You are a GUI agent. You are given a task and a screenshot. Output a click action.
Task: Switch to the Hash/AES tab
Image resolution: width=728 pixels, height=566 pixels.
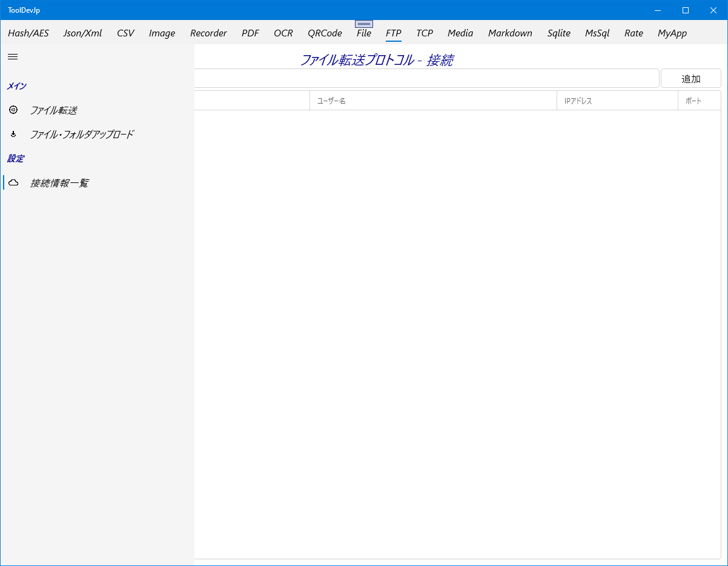(28, 33)
